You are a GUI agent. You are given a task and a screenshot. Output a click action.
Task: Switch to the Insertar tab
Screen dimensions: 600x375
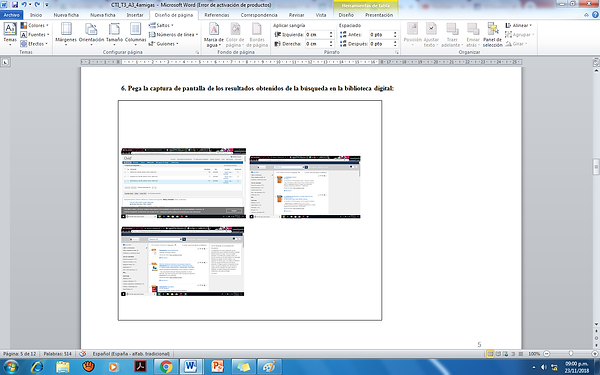click(x=135, y=15)
